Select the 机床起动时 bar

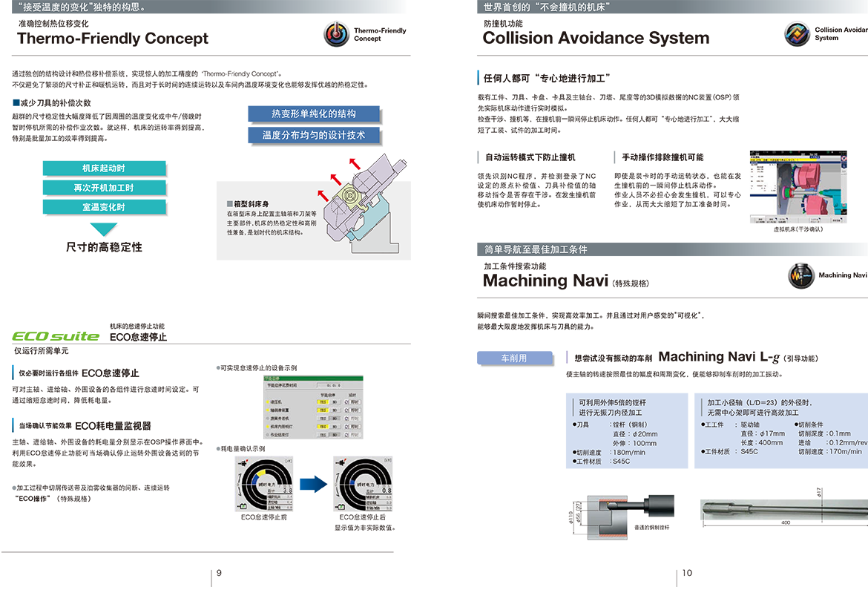pos(104,168)
